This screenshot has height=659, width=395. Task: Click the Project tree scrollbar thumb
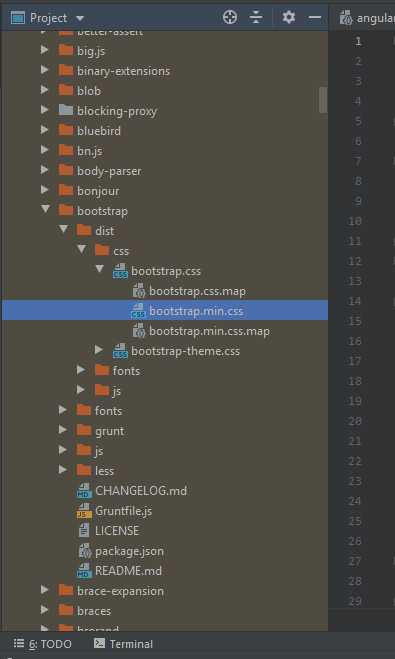click(x=323, y=100)
